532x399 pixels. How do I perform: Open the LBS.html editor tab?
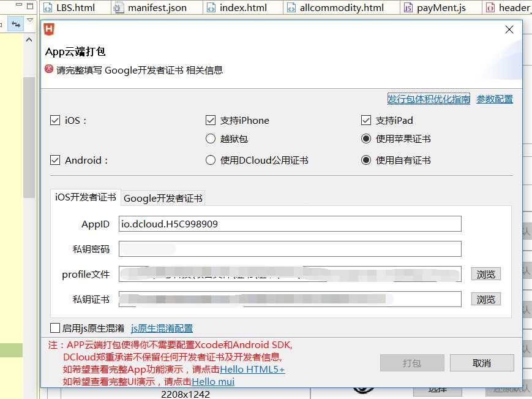point(75,7)
